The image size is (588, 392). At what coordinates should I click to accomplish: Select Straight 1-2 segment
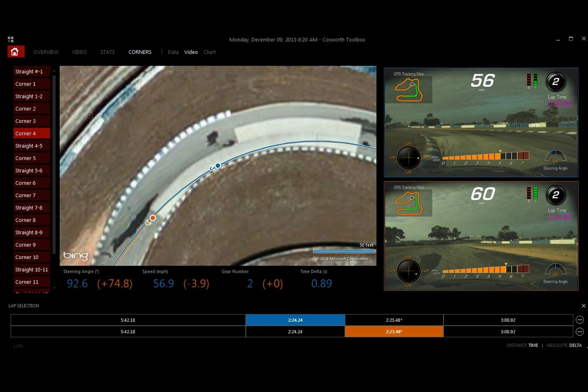(x=32, y=96)
